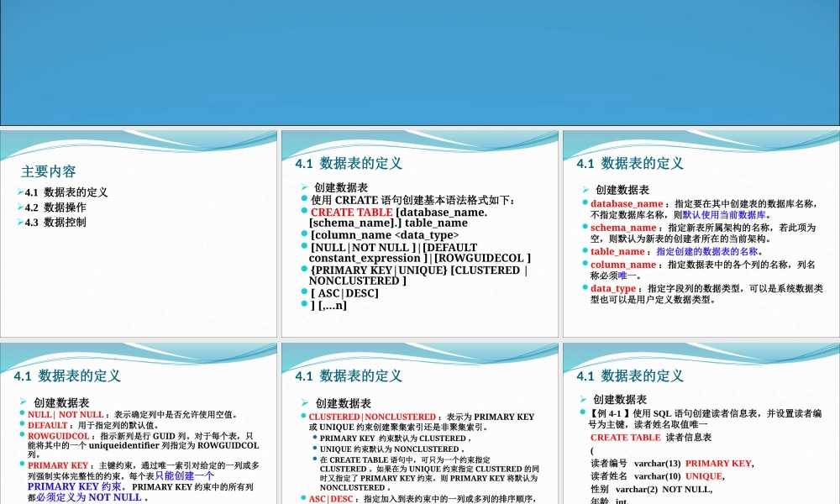This screenshot has width=840, height=504.
Task: Click the blue text 只能创建一个
Action: [x=184, y=475]
